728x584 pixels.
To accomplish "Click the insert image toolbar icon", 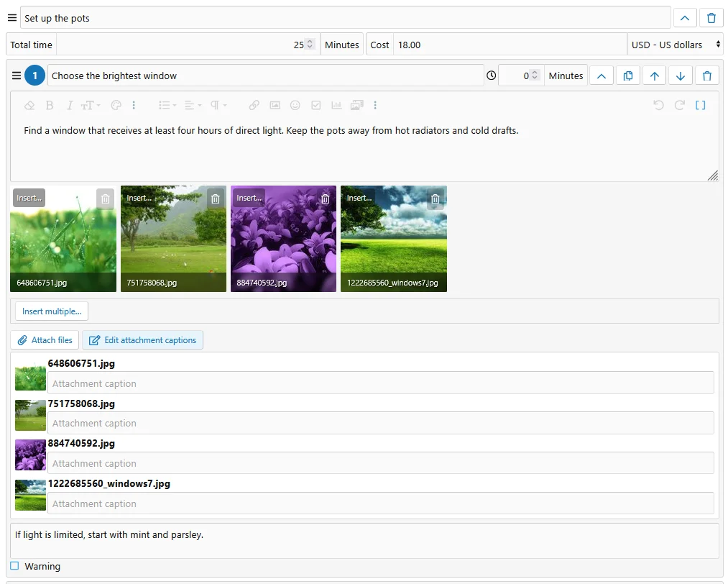I will [275, 106].
